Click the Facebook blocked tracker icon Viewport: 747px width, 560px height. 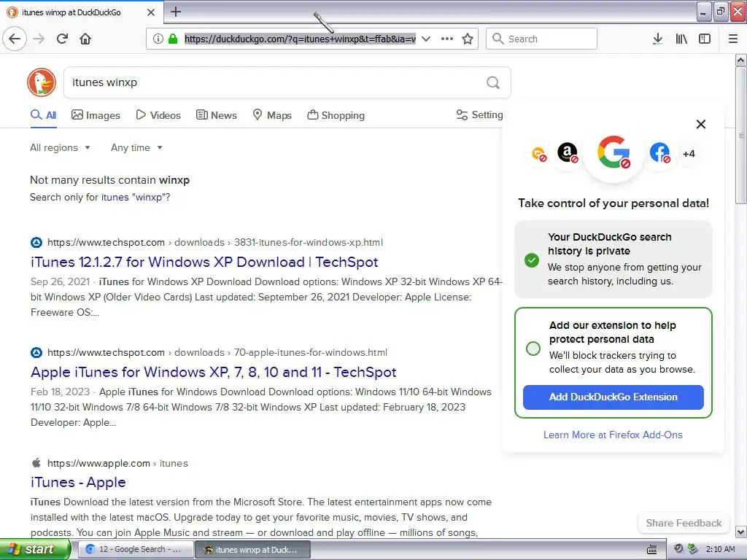point(659,153)
